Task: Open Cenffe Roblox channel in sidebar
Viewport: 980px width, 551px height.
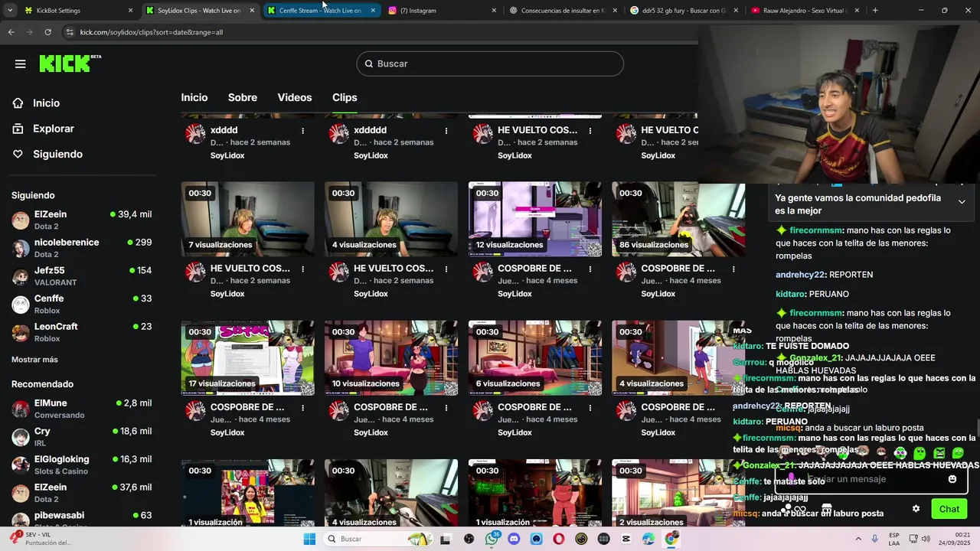Action: (81, 304)
